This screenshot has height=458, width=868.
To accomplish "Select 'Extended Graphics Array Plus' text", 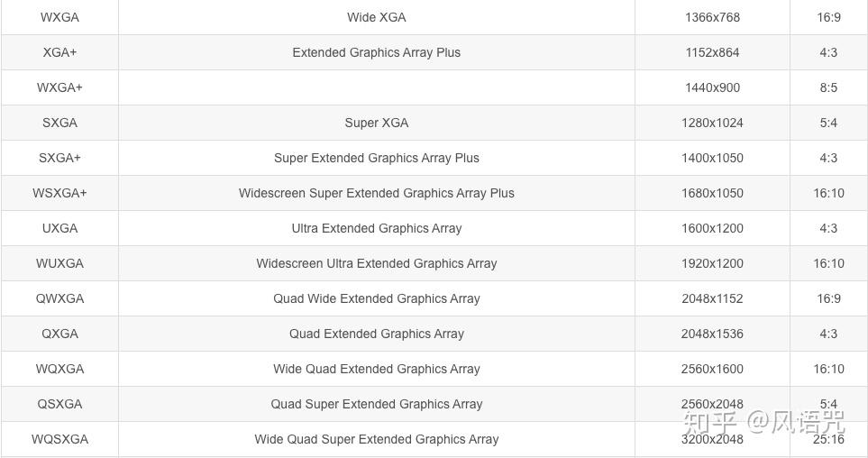I will coord(376,52).
